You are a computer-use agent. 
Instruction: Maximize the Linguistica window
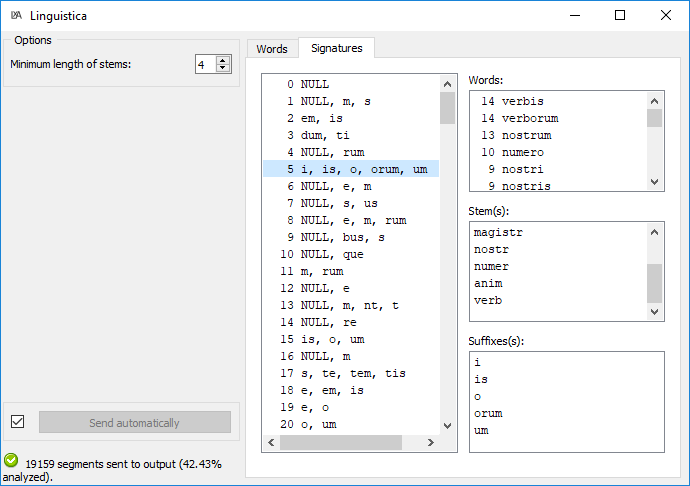click(x=620, y=15)
